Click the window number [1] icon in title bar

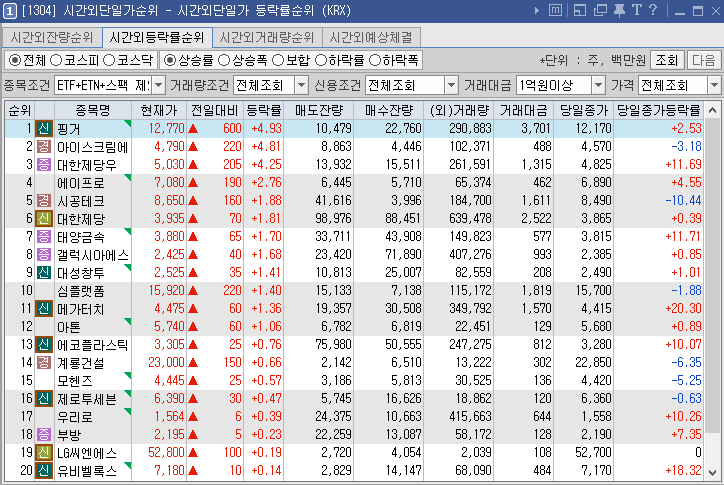10,11
